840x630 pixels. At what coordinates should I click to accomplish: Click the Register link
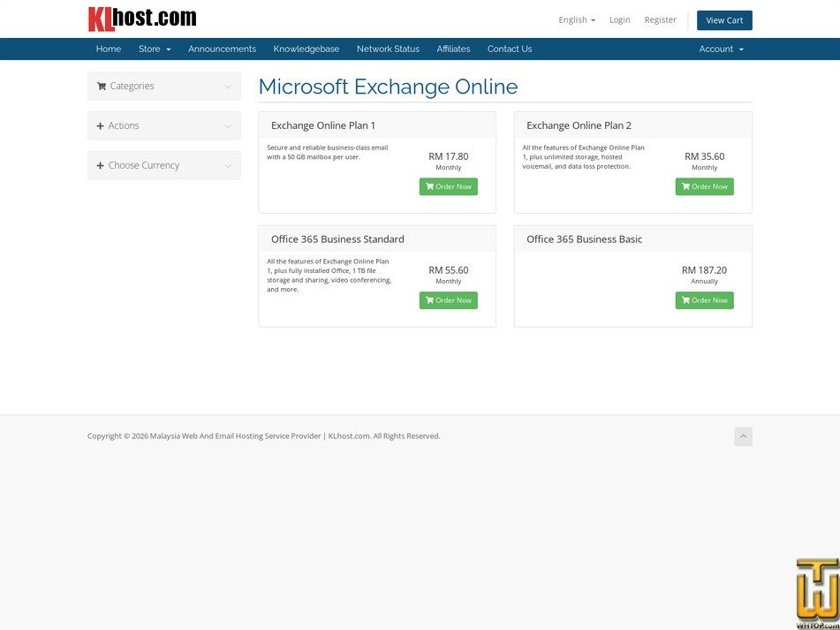[x=660, y=19]
